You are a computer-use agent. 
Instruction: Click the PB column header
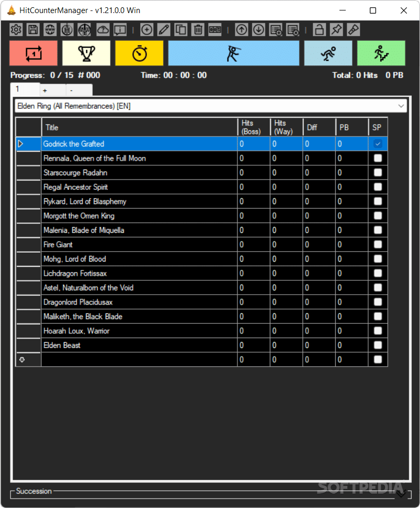click(x=352, y=127)
